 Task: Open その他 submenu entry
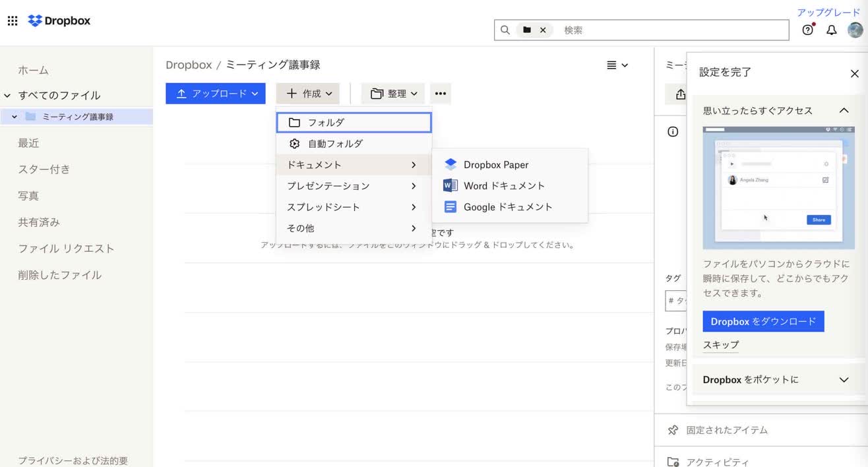coord(354,228)
